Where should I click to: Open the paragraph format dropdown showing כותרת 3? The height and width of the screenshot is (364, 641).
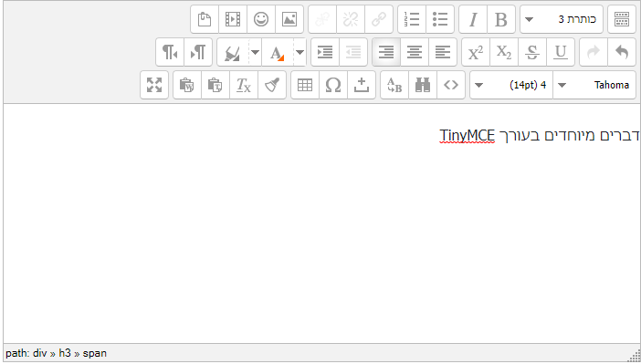click(x=562, y=19)
